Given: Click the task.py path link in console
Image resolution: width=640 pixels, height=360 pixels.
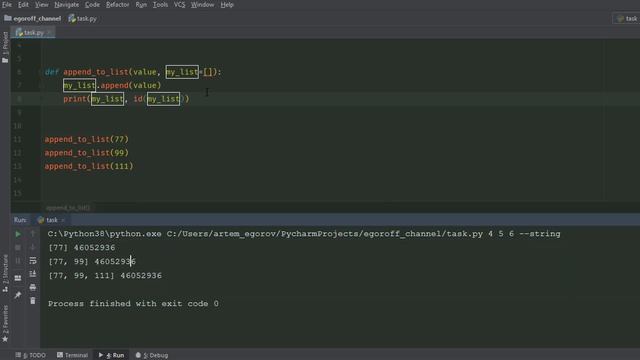Looking at the screenshot, I should (x=324, y=234).
